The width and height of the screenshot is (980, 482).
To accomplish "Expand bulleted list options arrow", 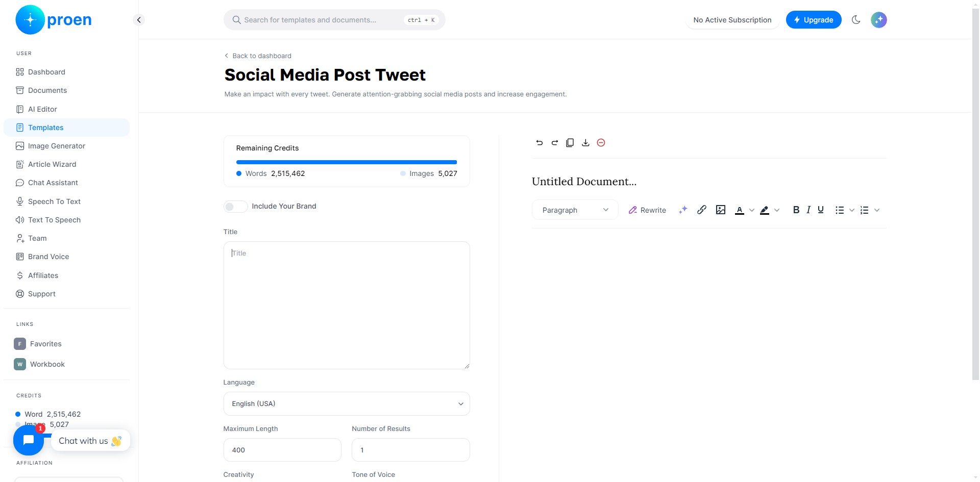I will 851,210.
